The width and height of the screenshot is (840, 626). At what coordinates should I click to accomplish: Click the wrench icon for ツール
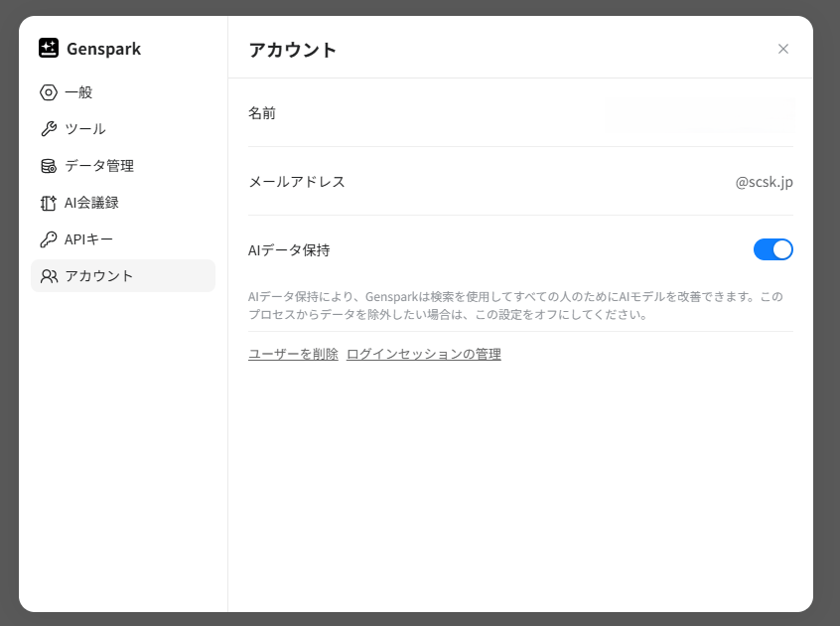click(49, 129)
